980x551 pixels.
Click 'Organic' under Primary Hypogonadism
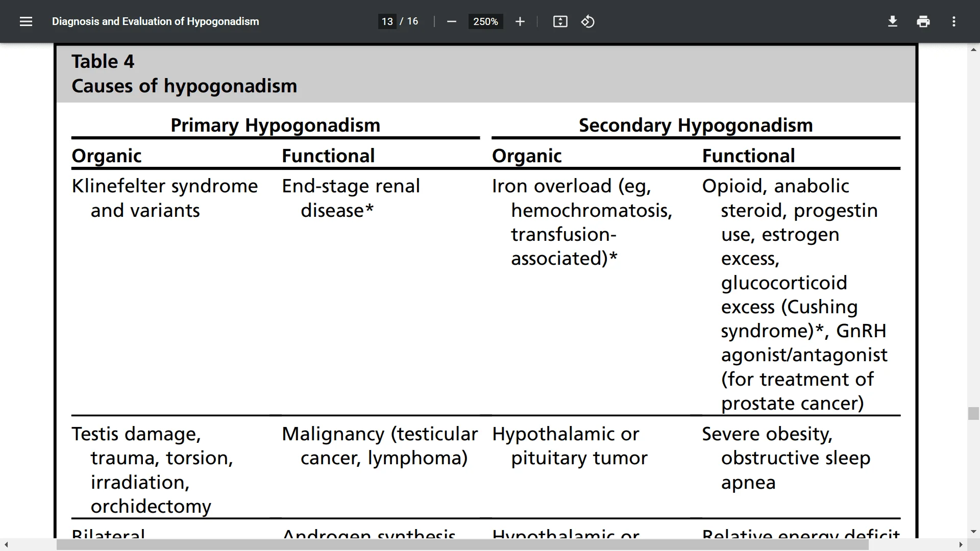[x=107, y=156]
